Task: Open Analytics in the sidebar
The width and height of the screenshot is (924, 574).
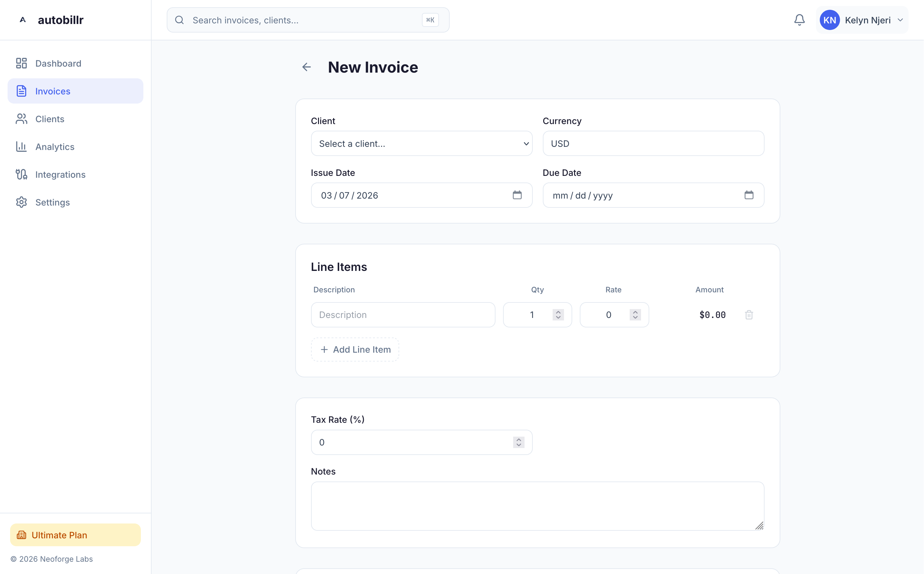Action: pyautogui.click(x=55, y=147)
